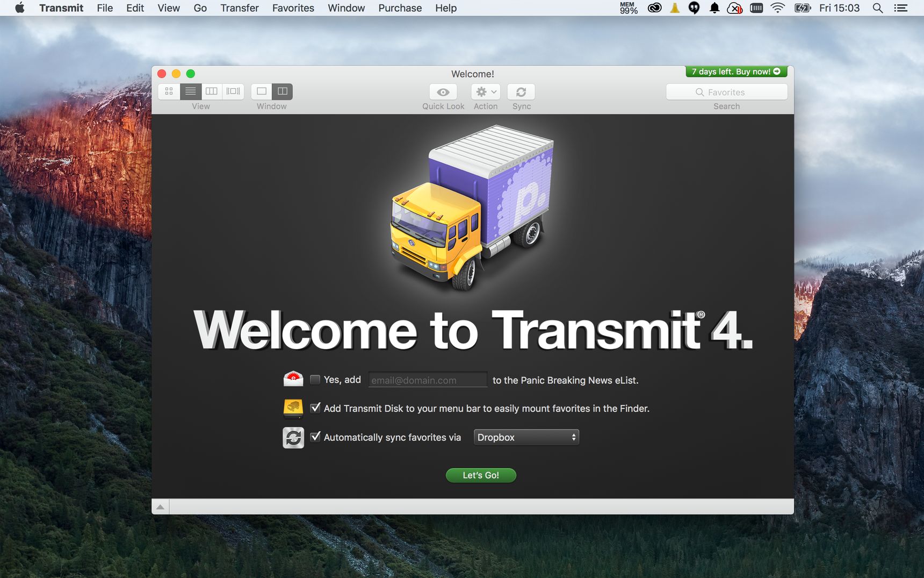Viewport: 924px width, 578px height.
Task: Switch to icon thumbnail view
Action: (169, 91)
